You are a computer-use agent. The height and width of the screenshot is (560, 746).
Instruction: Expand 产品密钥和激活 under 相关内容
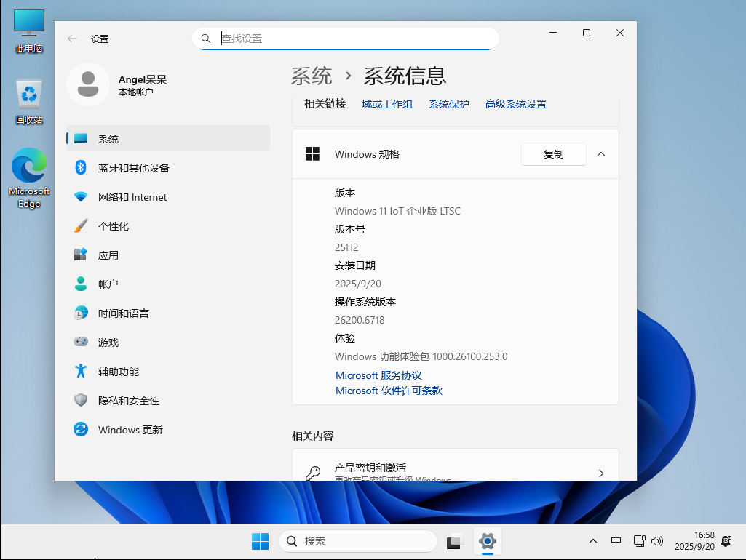pos(455,469)
